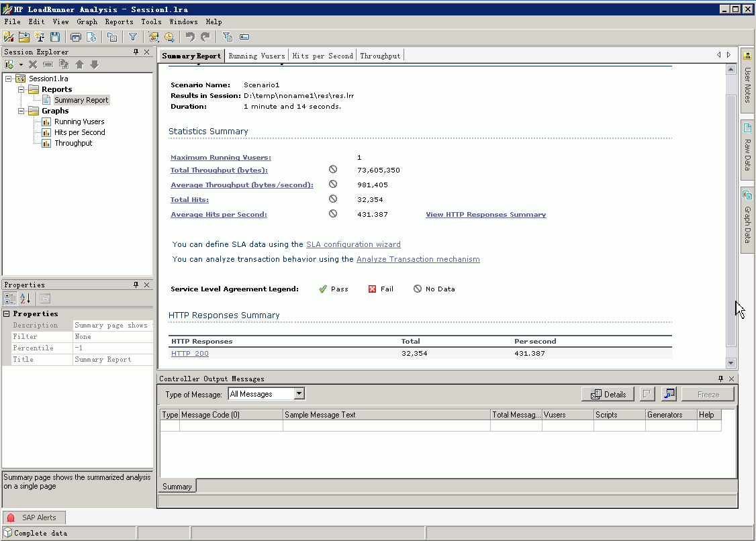This screenshot has height=541, width=756.
Task: Click the SAP Alerts tab
Action: click(34, 518)
